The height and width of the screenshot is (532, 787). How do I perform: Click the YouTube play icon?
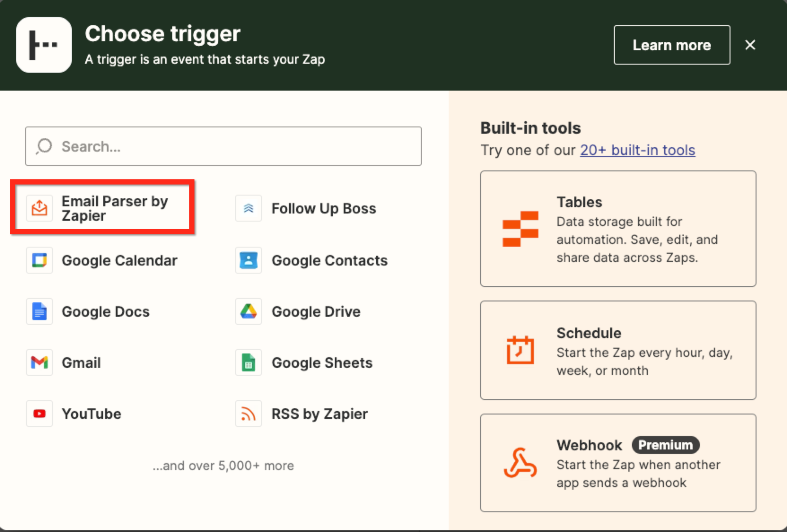[39, 414]
